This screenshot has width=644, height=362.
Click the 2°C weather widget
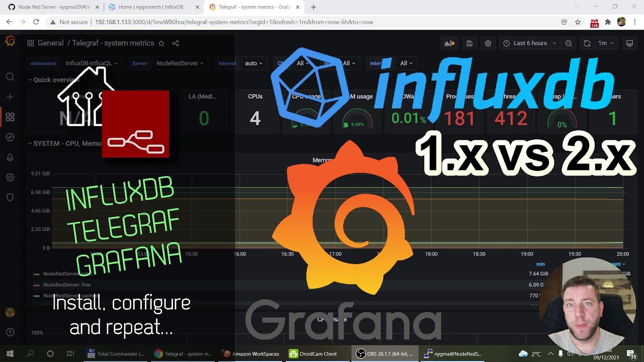coord(530,353)
